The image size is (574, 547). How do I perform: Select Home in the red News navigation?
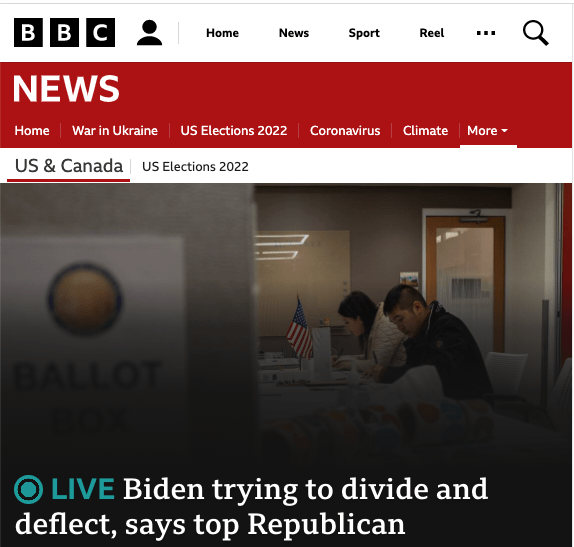tap(32, 131)
